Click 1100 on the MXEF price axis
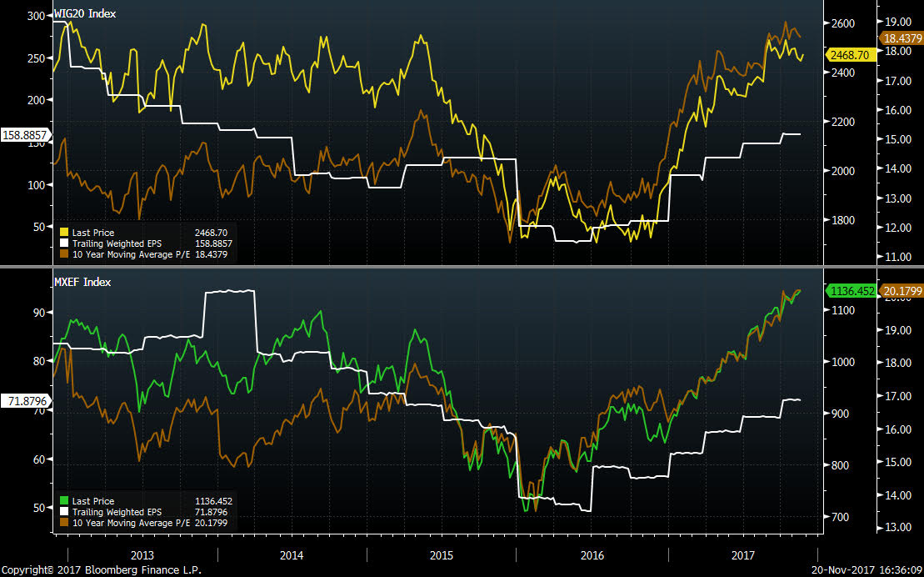Screen dimensions: 924x577 (844, 310)
